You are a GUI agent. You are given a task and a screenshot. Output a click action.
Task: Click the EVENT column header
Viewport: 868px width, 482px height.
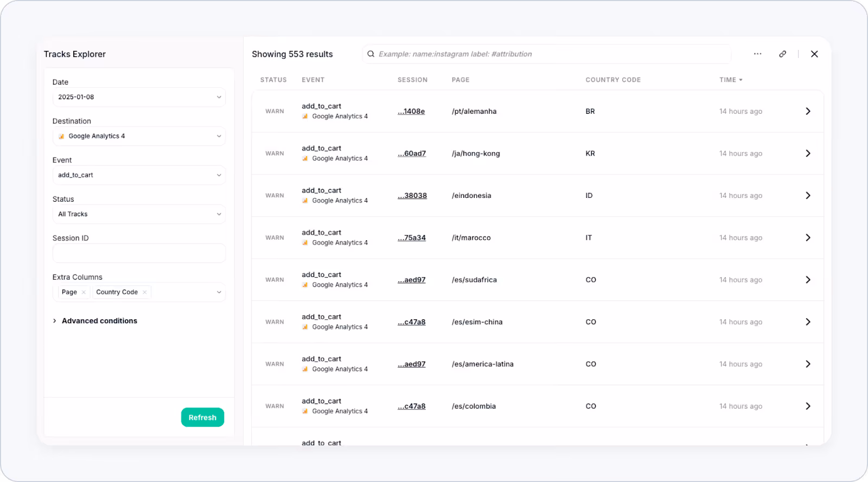tap(313, 80)
